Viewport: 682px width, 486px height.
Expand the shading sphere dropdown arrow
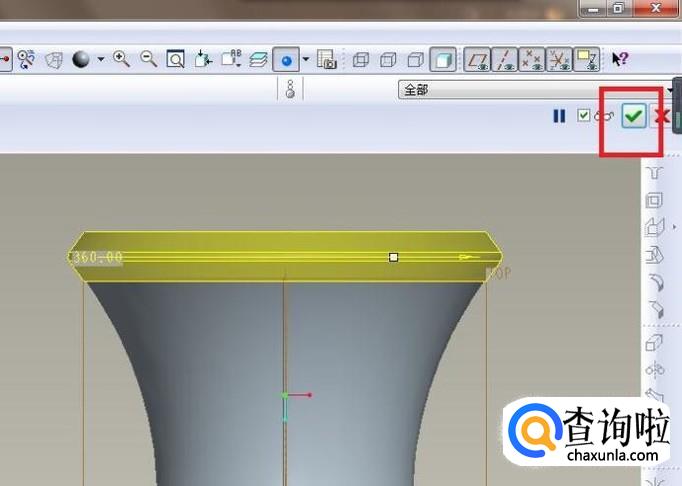click(x=100, y=59)
